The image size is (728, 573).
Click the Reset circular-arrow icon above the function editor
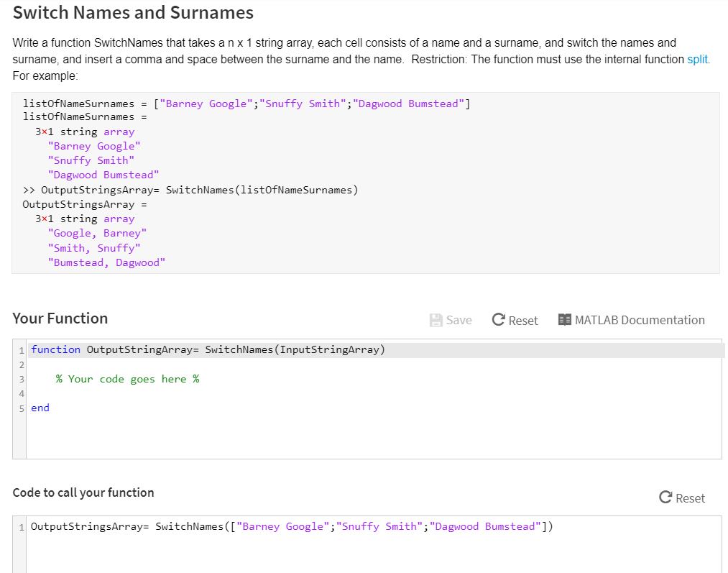point(499,319)
